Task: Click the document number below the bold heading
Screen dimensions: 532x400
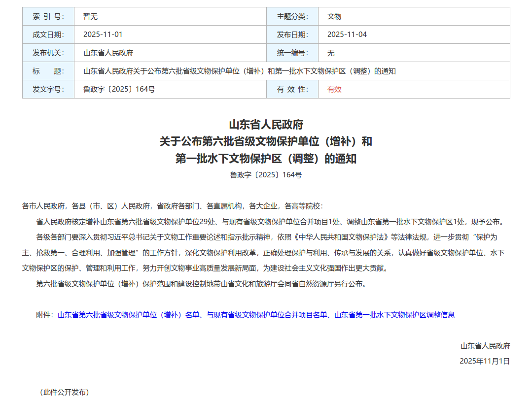Action: 266,175
